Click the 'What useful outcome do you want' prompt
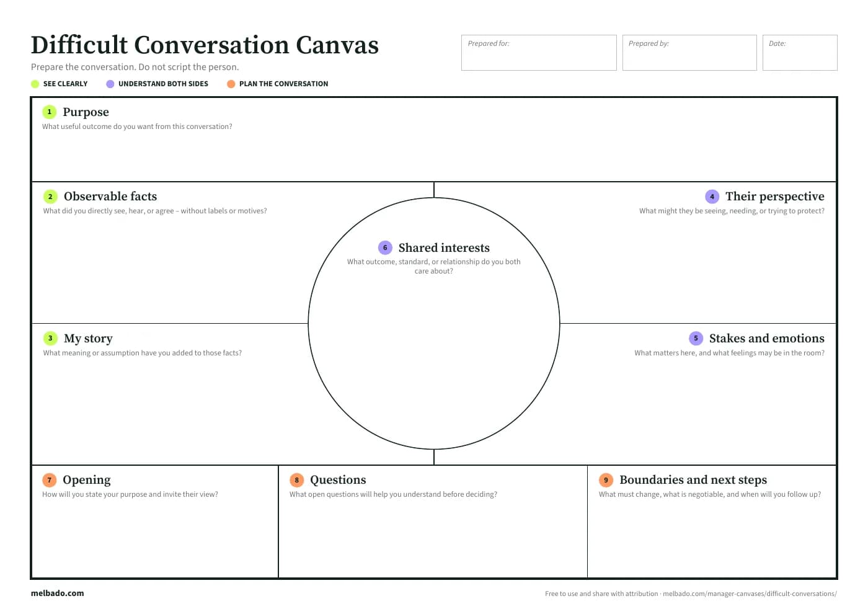Screen dimensions: 868x614 pos(137,127)
